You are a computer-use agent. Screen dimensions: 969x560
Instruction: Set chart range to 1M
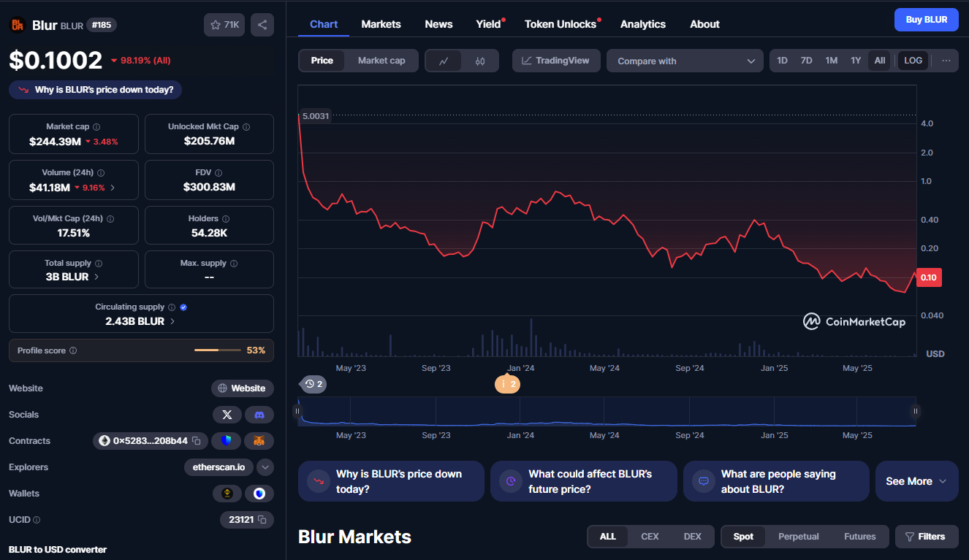pyautogui.click(x=831, y=61)
